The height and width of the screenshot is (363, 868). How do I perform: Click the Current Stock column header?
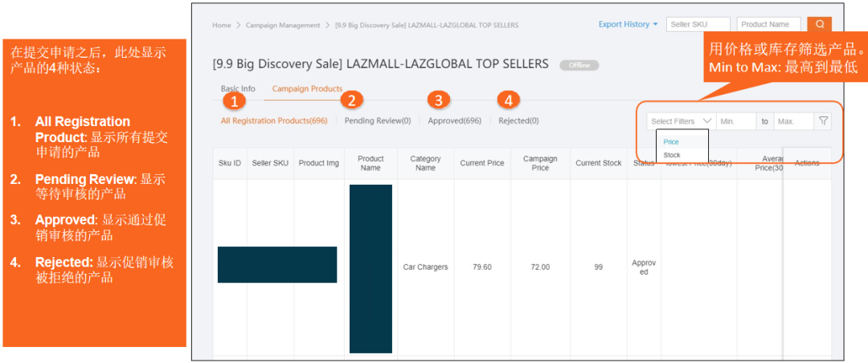pyautogui.click(x=599, y=163)
